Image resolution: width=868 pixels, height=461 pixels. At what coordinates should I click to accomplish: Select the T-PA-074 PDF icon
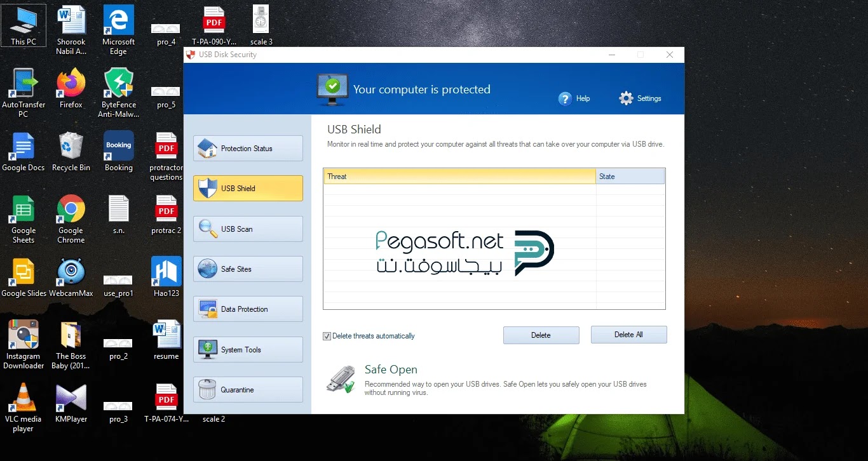point(166,403)
